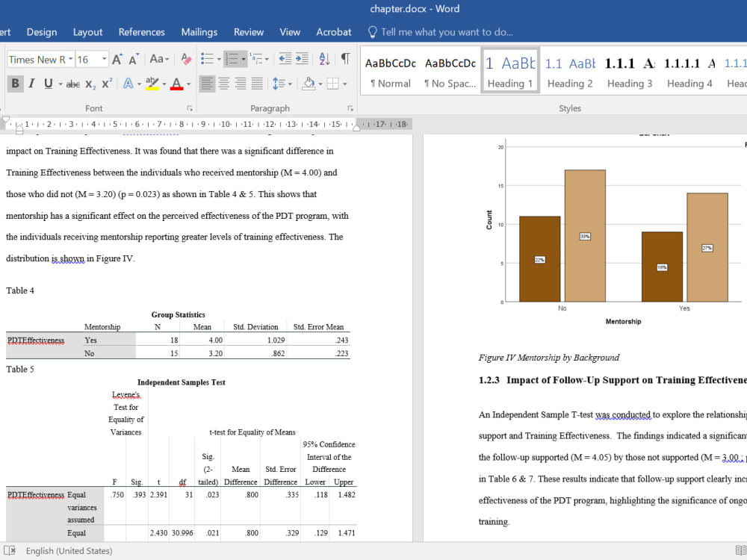747x560 pixels.
Task: Apply No Spacing style
Action: [x=450, y=72]
